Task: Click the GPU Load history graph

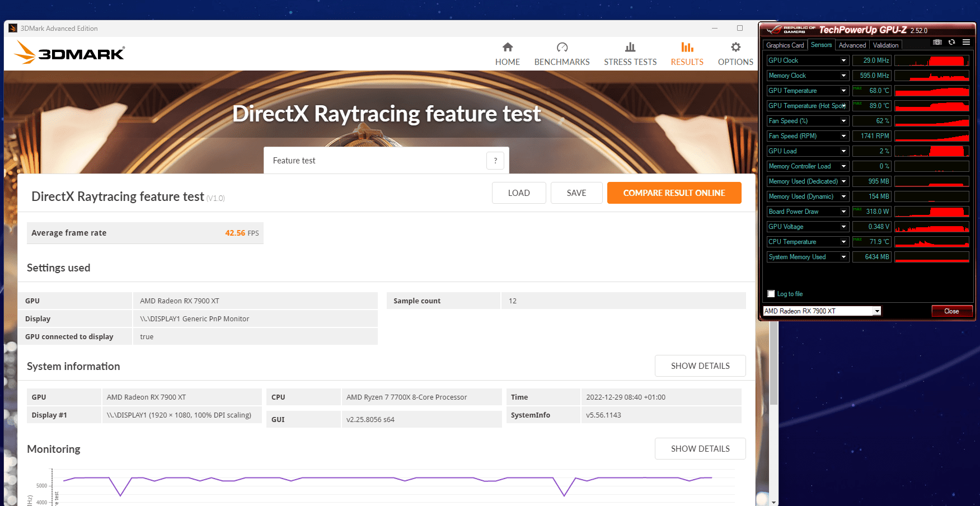Action: 932,151
